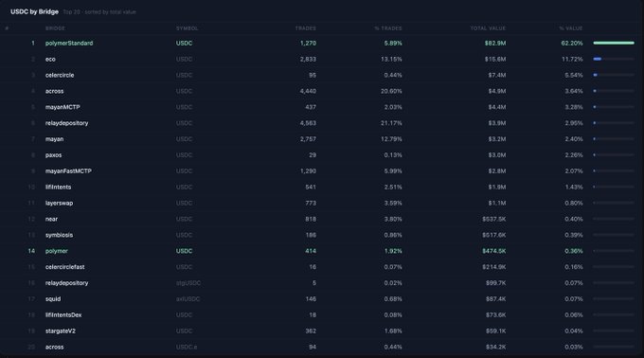This screenshot has width=644, height=358.
Task: Click the 0.36% value share for polymer
Action: pyautogui.click(x=574, y=251)
